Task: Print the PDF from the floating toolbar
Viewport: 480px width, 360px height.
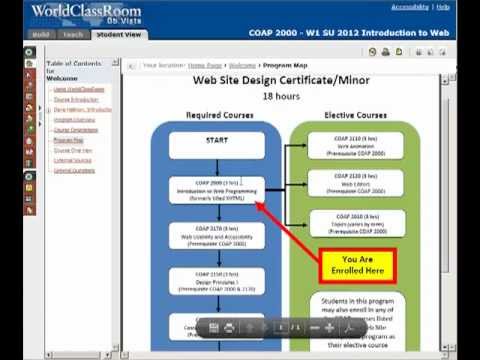Action: [229, 328]
